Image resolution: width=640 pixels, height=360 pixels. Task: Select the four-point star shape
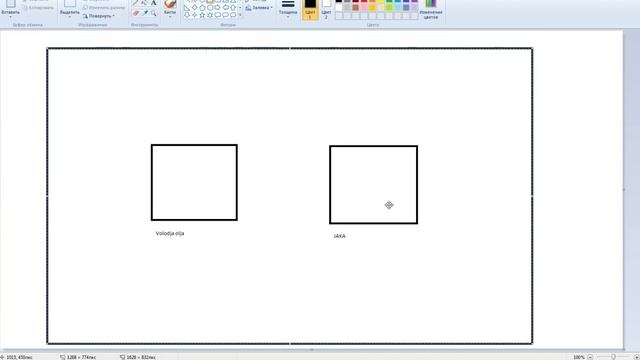click(x=194, y=15)
